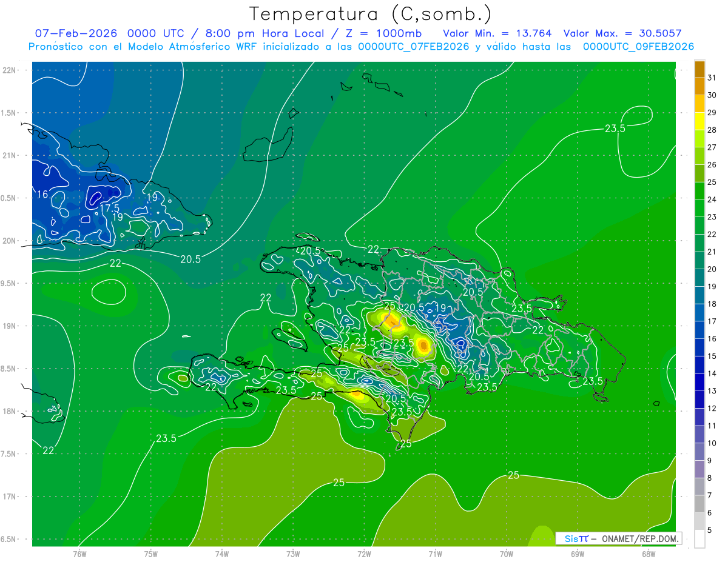Image resolution: width=728 pixels, height=562 pixels.
Task: Click the "22N" latitude axis label
Action: [x=10, y=70]
